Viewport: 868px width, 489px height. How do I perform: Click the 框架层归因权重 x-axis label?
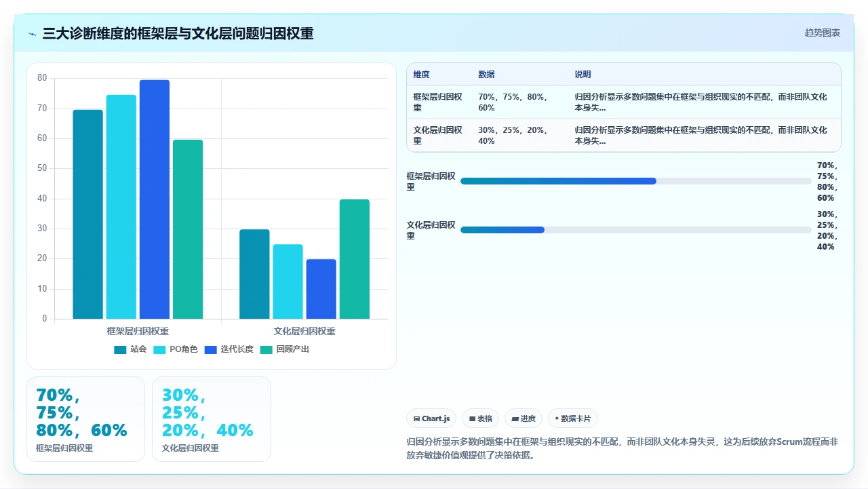[x=138, y=331]
